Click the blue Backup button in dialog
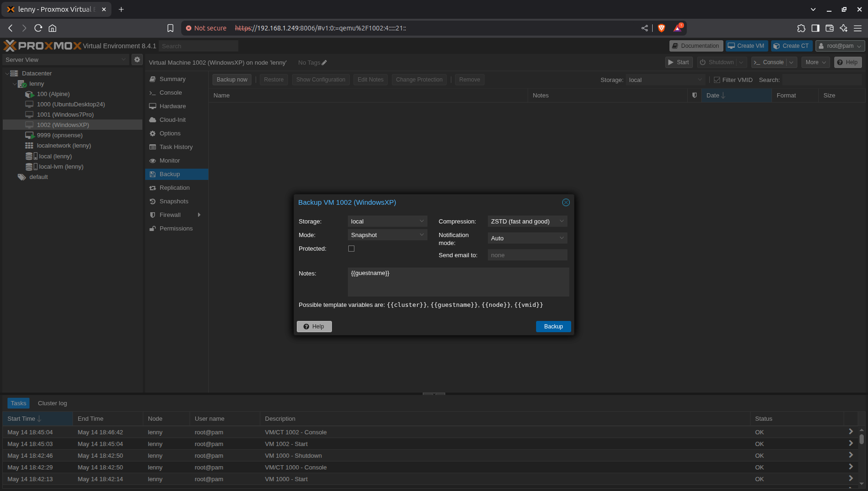Screen dimensions: 868x491 (x=553, y=327)
